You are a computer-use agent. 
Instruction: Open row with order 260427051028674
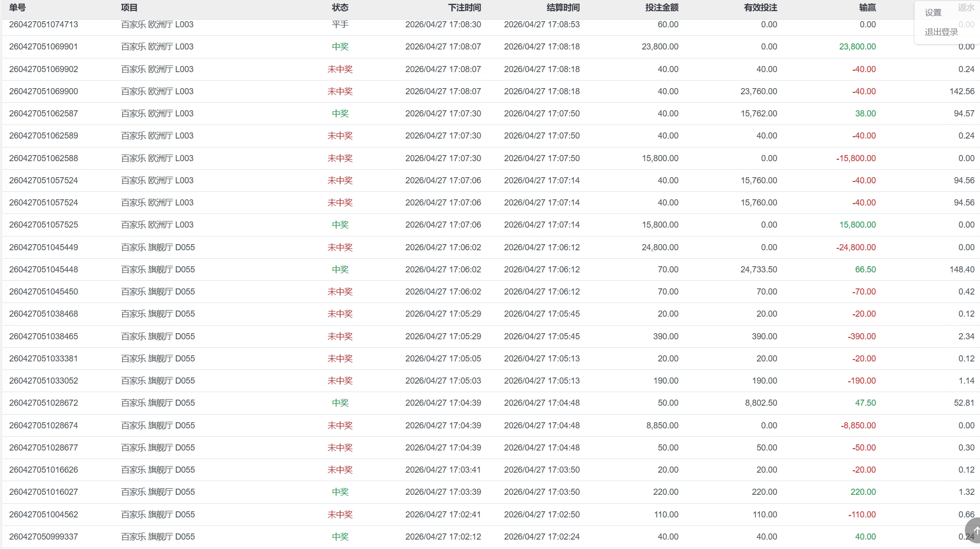43,426
